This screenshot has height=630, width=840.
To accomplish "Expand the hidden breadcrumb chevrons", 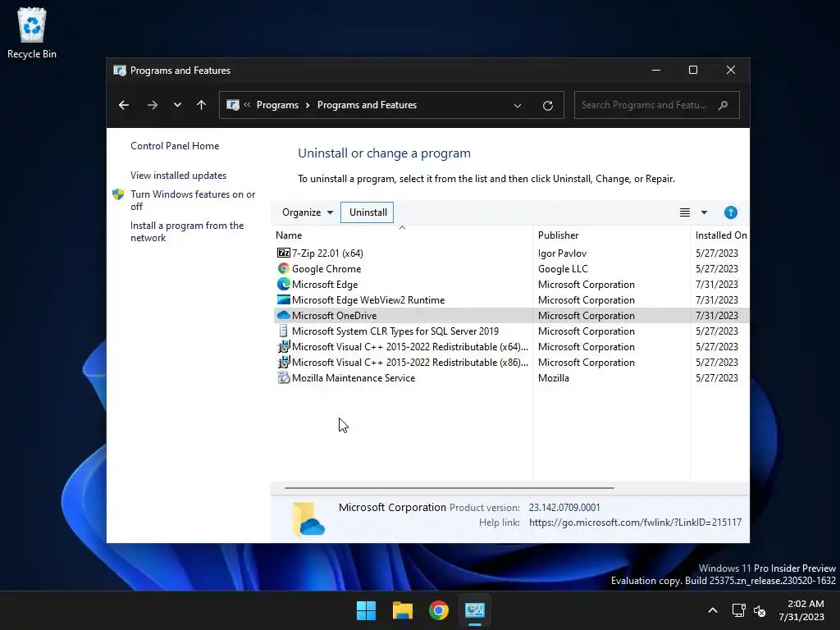I will pyautogui.click(x=247, y=104).
